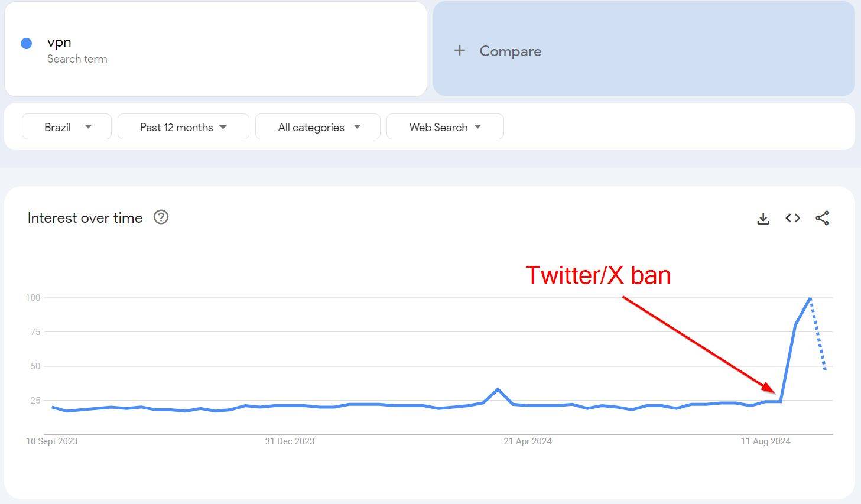The width and height of the screenshot is (861, 504).
Task: Click the 10 Sept 2023 axis label
Action: tap(52, 441)
